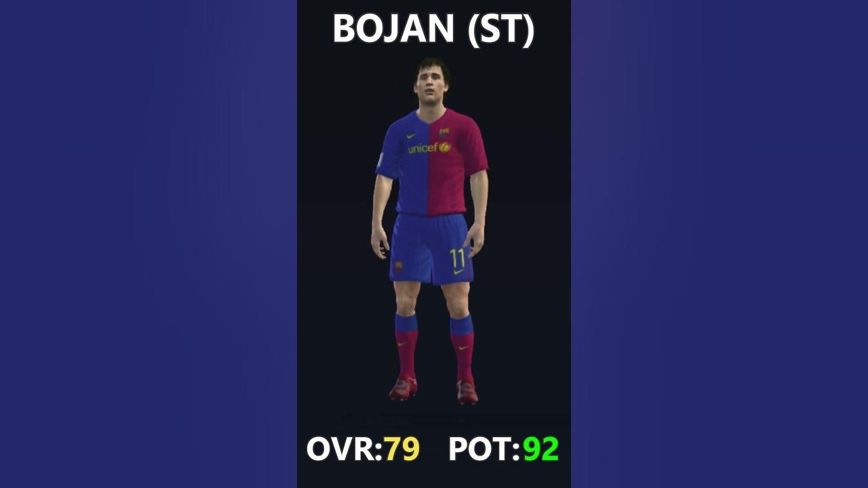Click the Nike swoosh on the shirt
Screen dimensions: 868x488
tap(412, 136)
